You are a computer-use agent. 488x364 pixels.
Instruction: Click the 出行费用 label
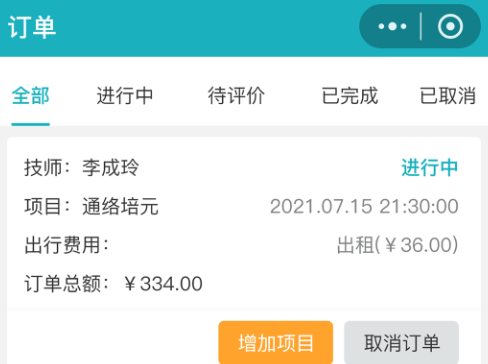pos(66,245)
